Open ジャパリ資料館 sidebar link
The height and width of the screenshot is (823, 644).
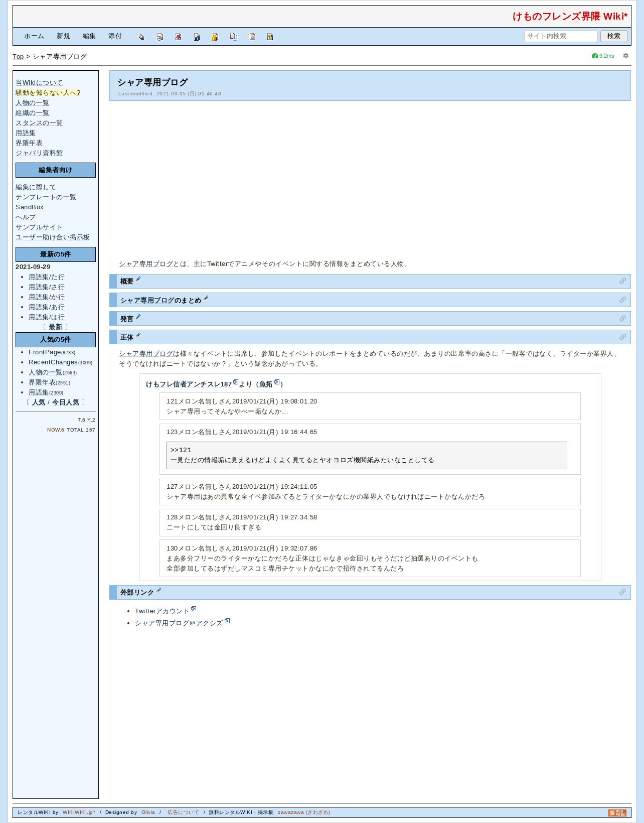point(39,153)
